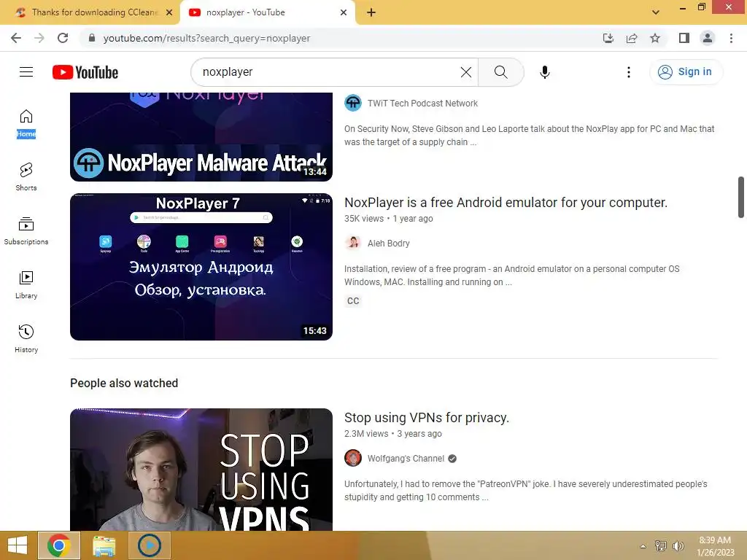Click Chrome in the taskbar
The width and height of the screenshot is (747, 560).
58,545
